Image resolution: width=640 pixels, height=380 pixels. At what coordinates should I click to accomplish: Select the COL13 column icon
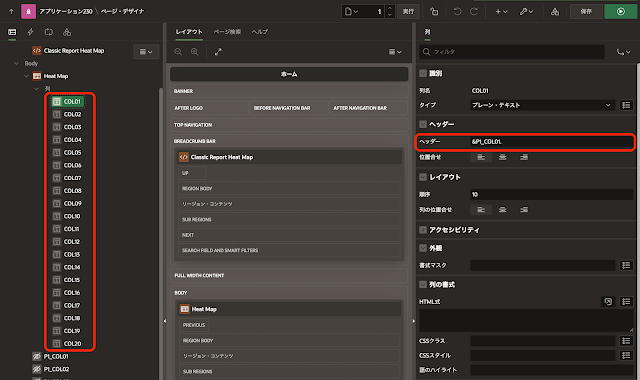[57, 254]
